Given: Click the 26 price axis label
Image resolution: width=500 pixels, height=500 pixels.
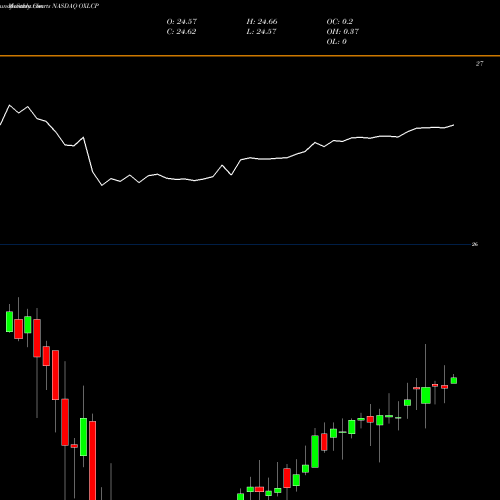Looking at the screenshot, I should 475,244.
